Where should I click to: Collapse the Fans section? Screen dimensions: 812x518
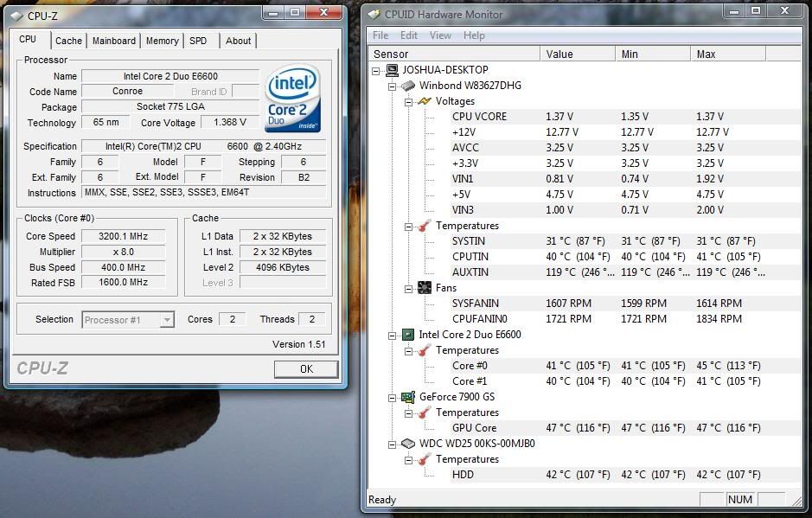pyautogui.click(x=408, y=289)
